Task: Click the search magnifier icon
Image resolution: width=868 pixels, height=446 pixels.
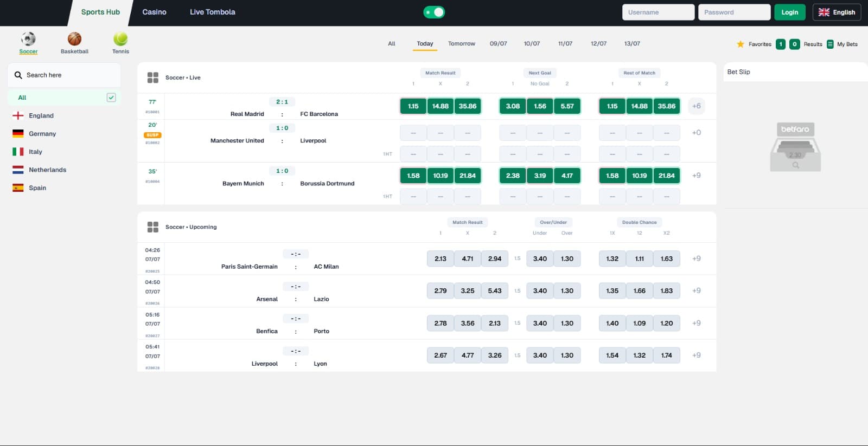Action: click(x=18, y=75)
